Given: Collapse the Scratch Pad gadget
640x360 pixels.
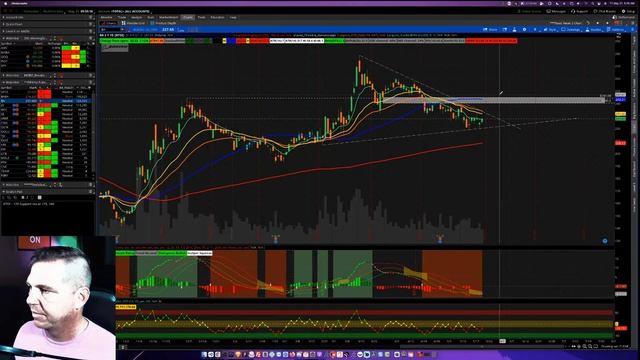Looking at the screenshot, I should coord(4,191).
